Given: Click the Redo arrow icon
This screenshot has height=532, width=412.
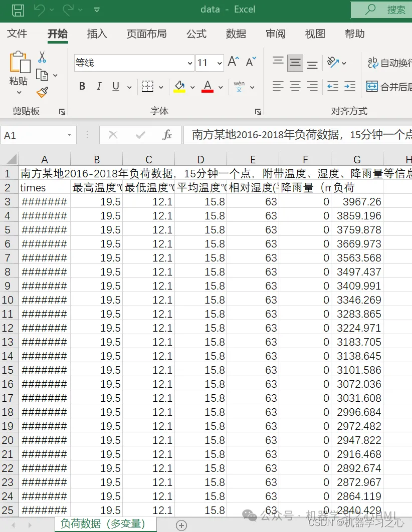Looking at the screenshot, I should point(68,10).
